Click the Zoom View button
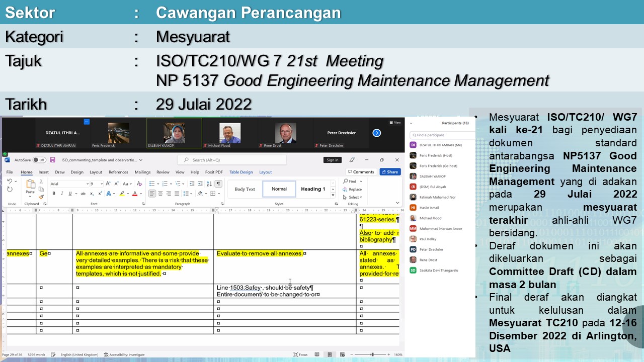Image resolution: width=644 pixels, height=362 pixels. (395, 122)
